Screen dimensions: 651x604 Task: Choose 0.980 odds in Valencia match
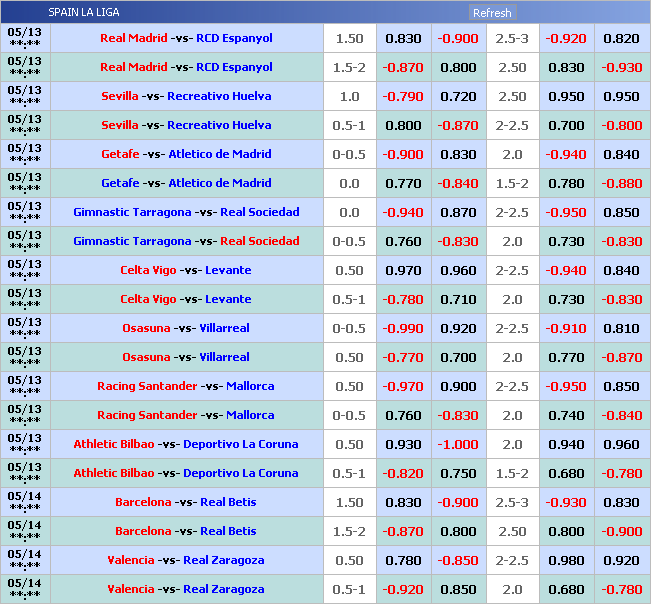coord(566,560)
